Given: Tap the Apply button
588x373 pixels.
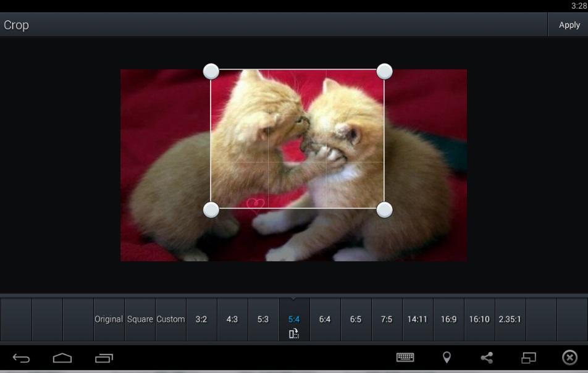Looking at the screenshot, I should point(568,25).
